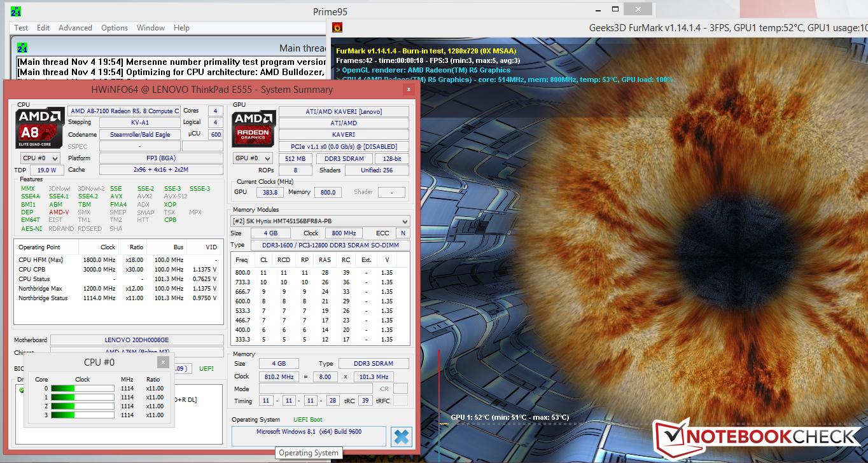Click the TDP value '19.0 W'
The height and width of the screenshot is (463, 868).
47,170
